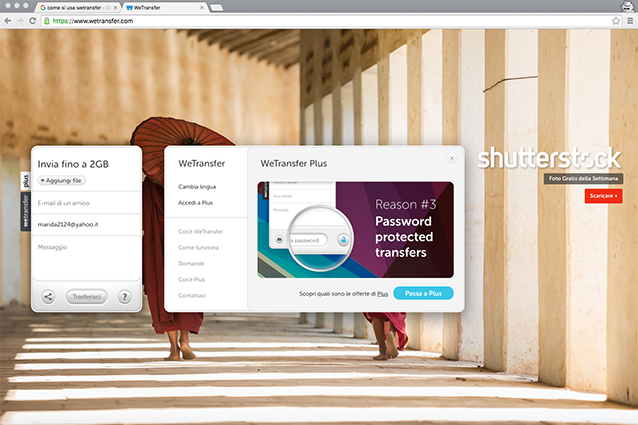The width and height of the screenshot is (638, 425).
Task: Click the Trasferisci button
Action: 86,296
